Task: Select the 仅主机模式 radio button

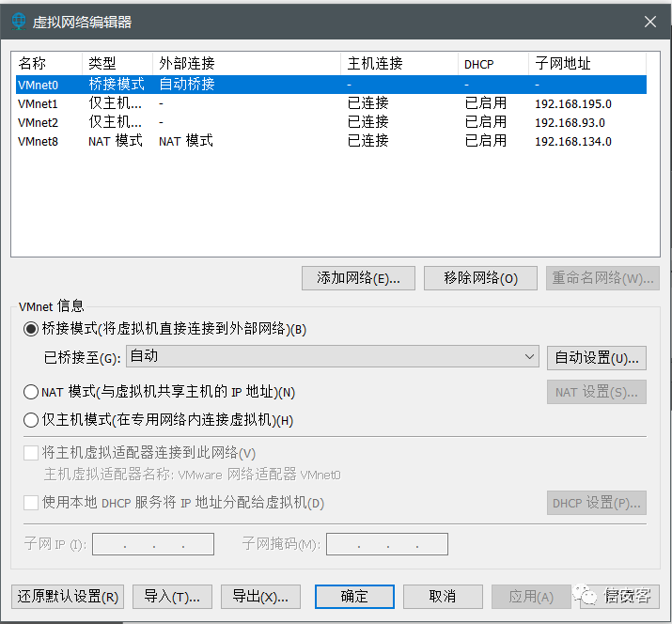Action: [31, 420]
